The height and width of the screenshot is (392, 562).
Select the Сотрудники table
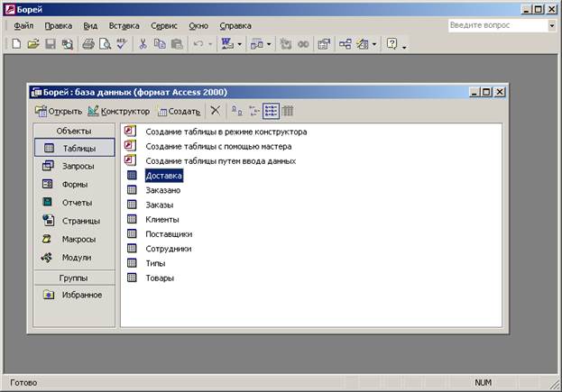tap(168, 248)
